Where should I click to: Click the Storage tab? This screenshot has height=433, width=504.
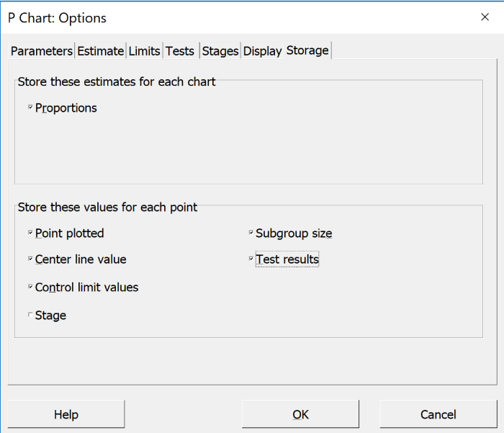tap(307, 50)
